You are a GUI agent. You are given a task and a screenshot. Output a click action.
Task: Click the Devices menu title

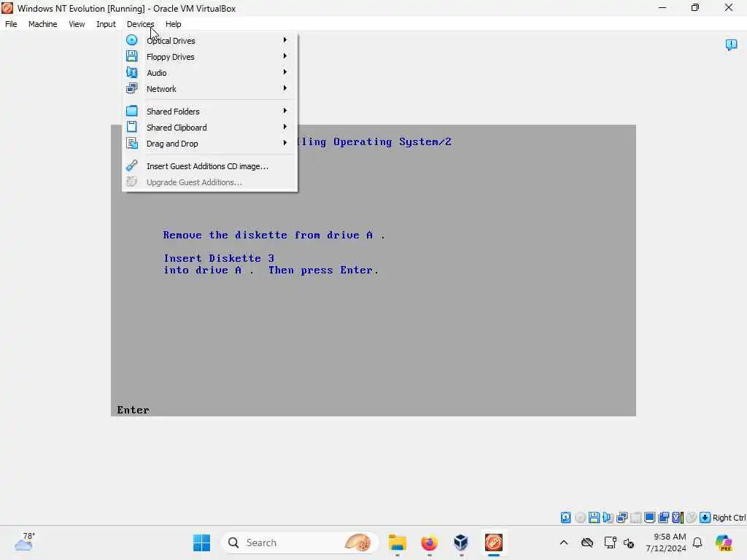(140, 24)
